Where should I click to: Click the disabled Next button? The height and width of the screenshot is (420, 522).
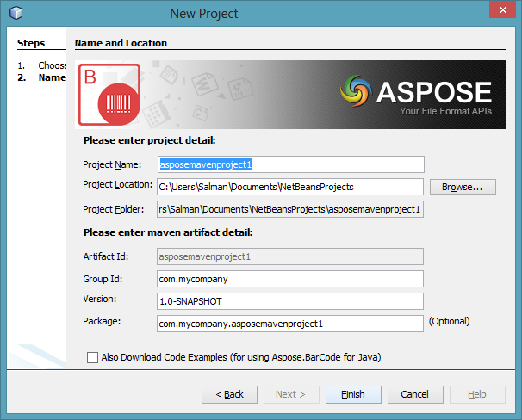pyautogui.click(x=292, y=394)
